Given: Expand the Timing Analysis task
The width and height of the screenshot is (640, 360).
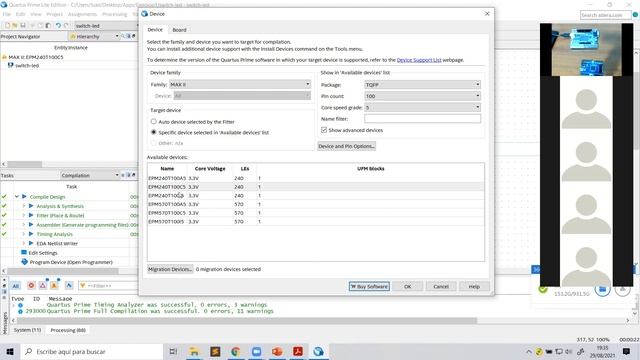Looking at the screenshot, I should 24,234.
